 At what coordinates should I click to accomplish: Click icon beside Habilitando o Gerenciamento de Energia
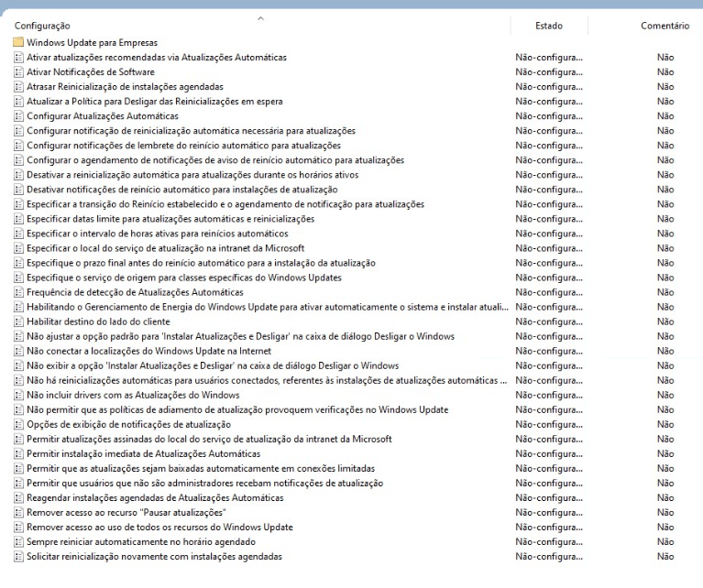[x=18, y=307]
